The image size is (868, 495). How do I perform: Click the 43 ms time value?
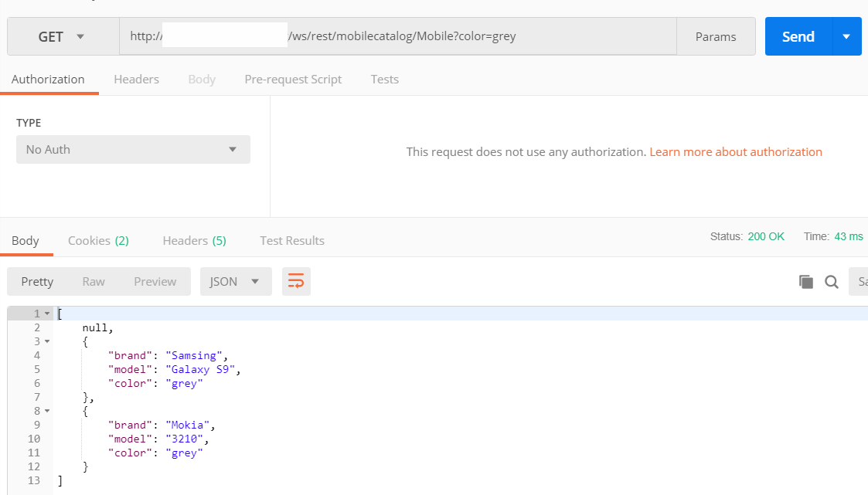click(x=849, y=237)
